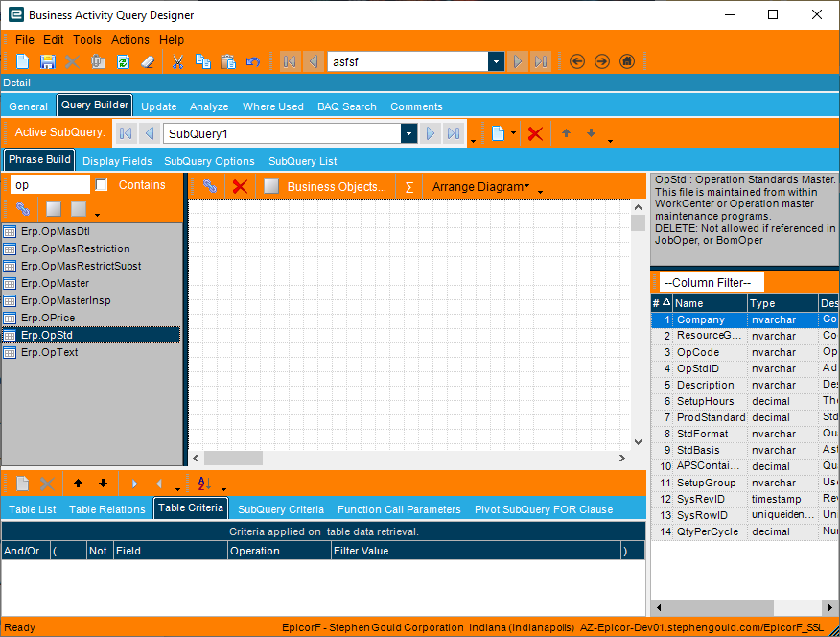Go to next BAQ record after asfsf box

click(518, 61)
